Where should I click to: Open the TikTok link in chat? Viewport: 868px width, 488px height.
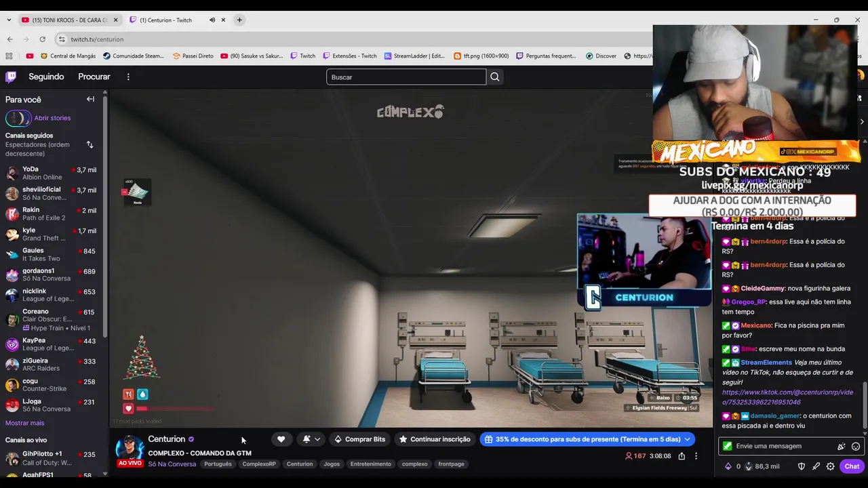(x=787, y=397)
